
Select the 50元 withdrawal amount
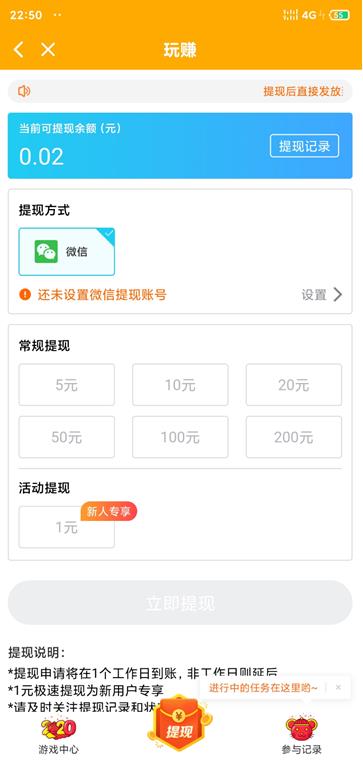tap(67, 437)
